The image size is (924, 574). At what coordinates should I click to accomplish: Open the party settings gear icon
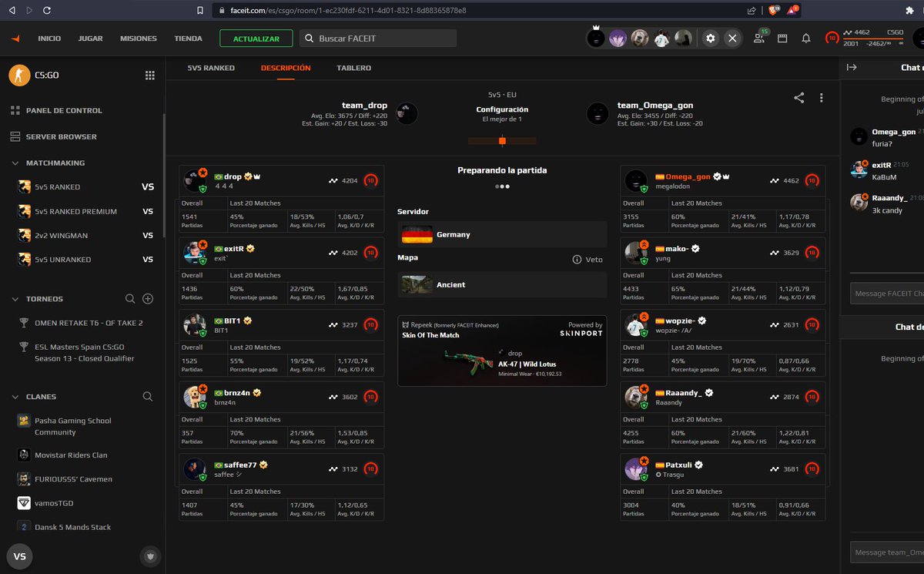710,39
